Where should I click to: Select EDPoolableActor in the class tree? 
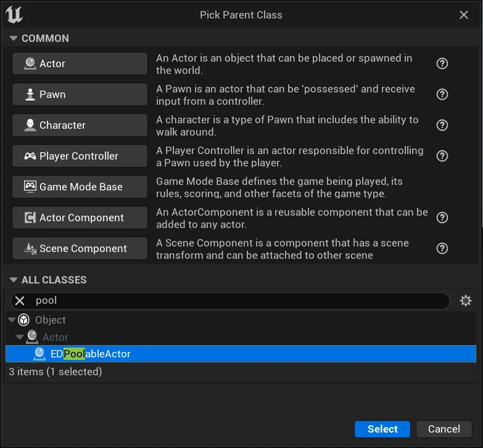coord(90,354)
